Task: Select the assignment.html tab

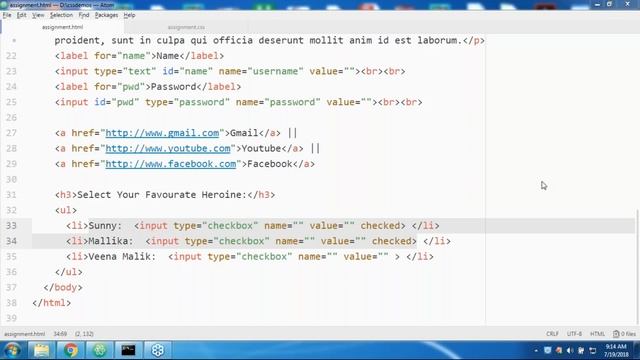Action: 62,27
